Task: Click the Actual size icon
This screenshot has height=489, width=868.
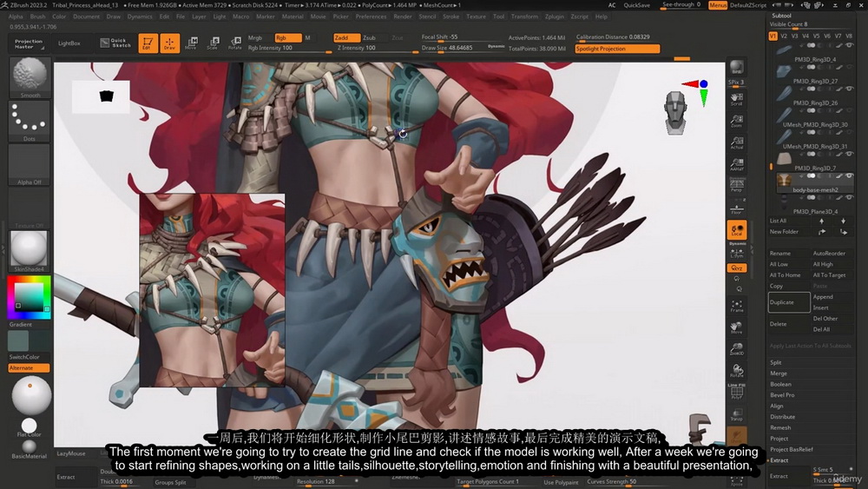Action: [x=737, y=143]
